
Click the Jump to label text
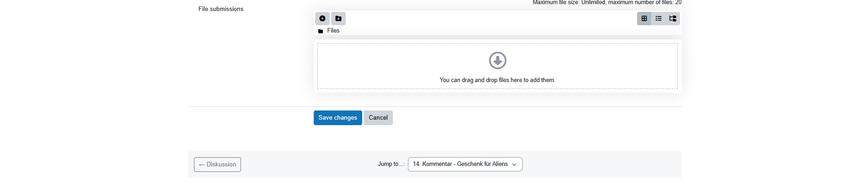pyautogui.click(x=391, y=164)
